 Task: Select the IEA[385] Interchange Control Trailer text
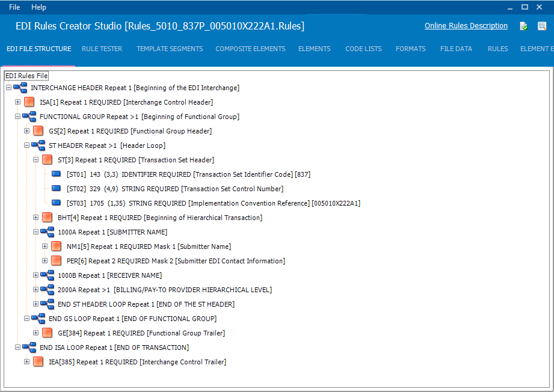(x=137, y=362)
